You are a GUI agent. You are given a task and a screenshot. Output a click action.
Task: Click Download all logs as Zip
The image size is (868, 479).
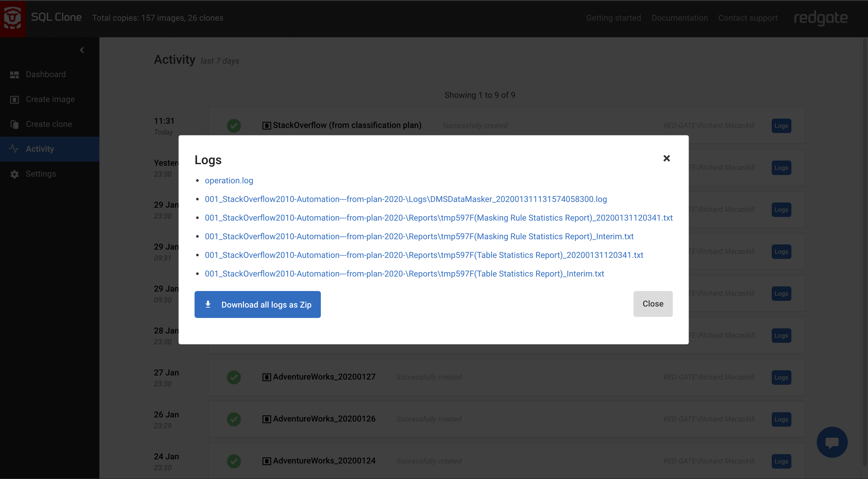point(258,304)
